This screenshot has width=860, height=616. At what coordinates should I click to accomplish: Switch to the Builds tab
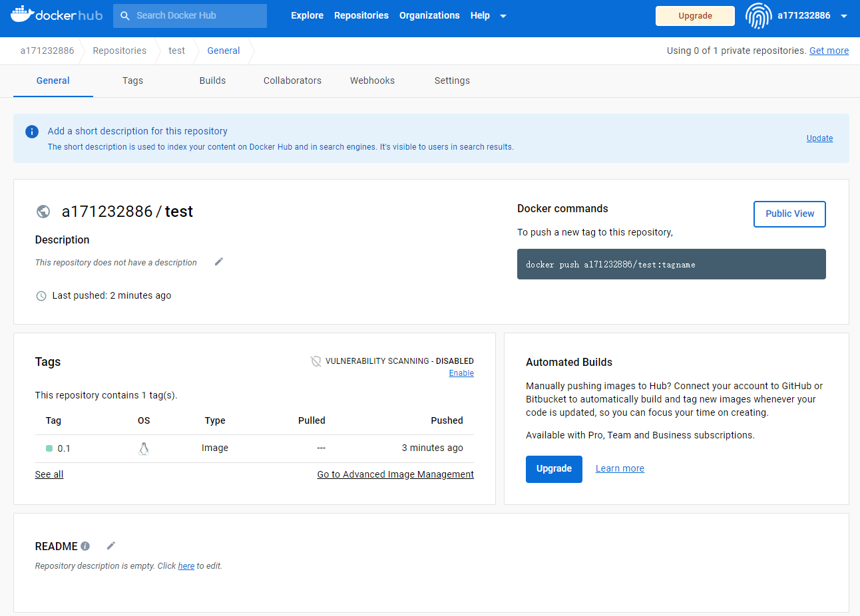tap(213, 80)
